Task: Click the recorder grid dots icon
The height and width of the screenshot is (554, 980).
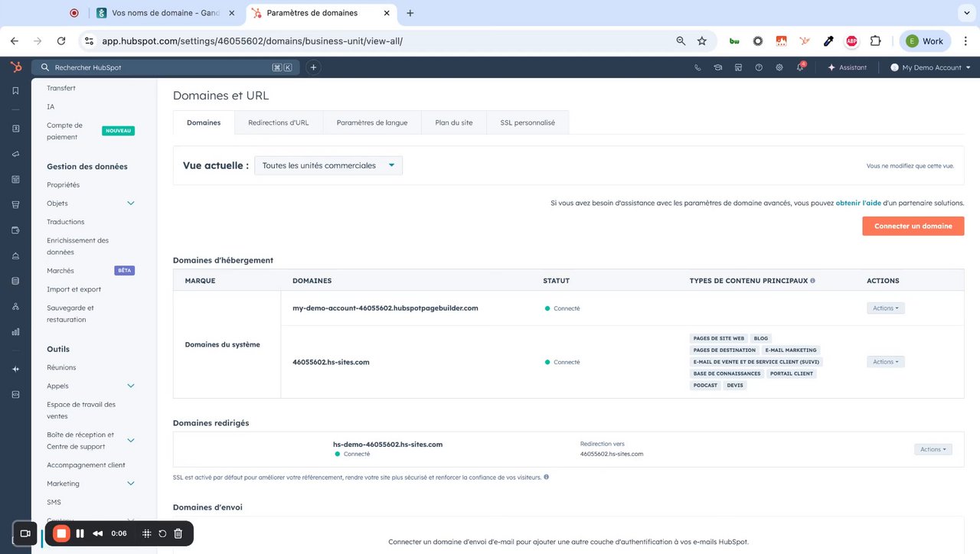Action: [147, 533]
